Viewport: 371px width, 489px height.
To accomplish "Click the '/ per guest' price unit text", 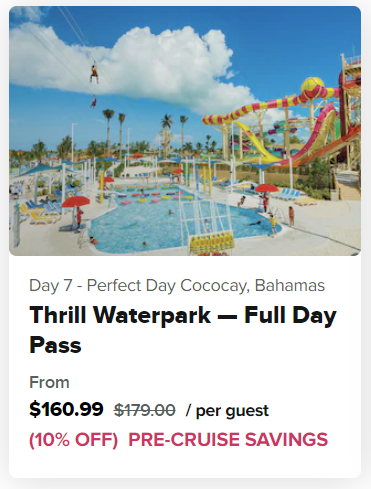I will pos(227,410).
